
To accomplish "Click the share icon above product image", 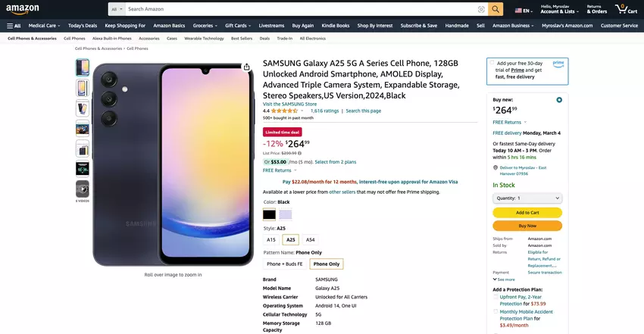I will click(247, 67).
